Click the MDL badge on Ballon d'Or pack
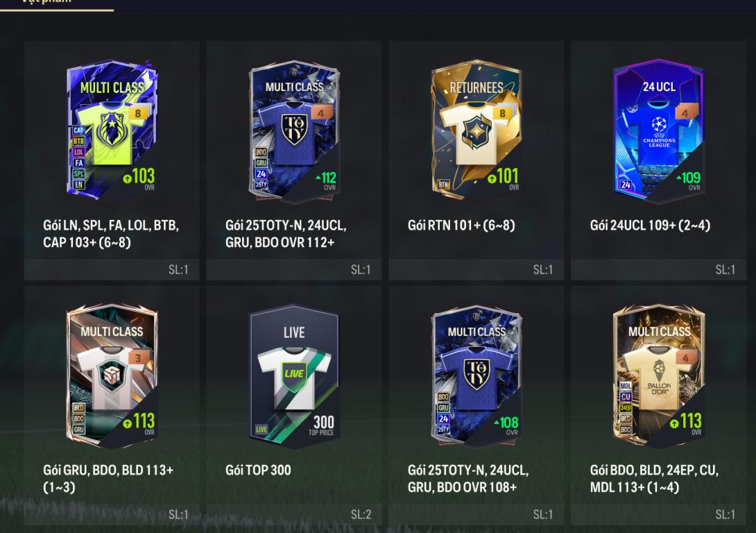756x533 pixels. [626, 386]
